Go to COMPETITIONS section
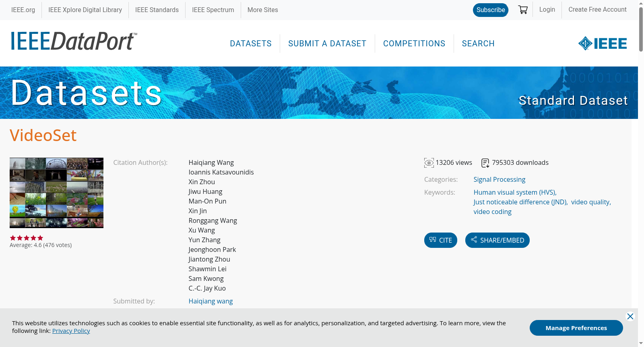The height and width of the screenshot is (347, 644). coord(414,44)
